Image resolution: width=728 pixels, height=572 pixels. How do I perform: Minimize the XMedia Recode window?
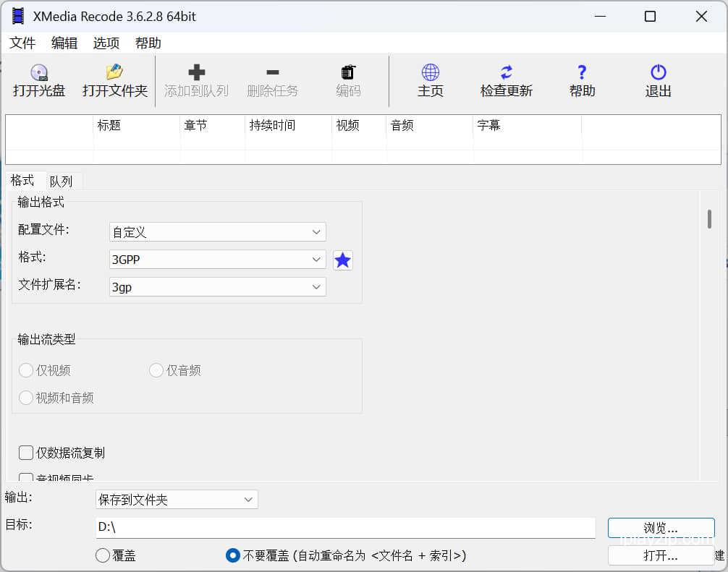pyautogui.click(x=601, y=16)
